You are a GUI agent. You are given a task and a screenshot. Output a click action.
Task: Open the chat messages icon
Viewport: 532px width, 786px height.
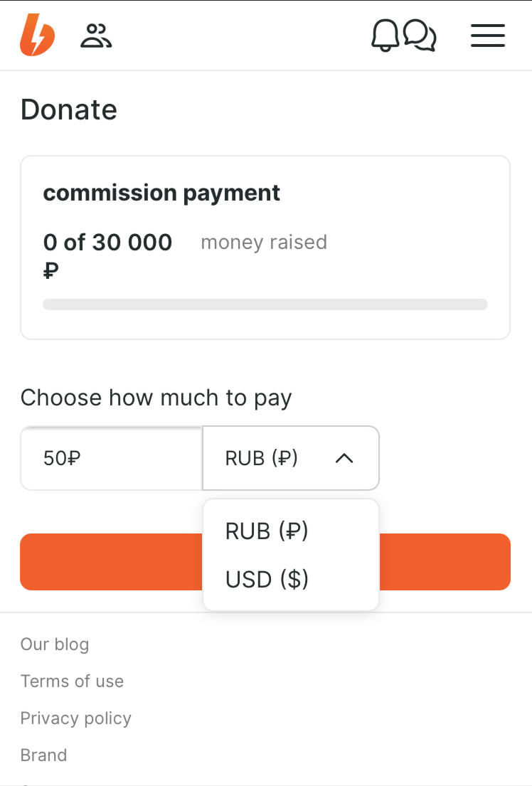(420, 35)
